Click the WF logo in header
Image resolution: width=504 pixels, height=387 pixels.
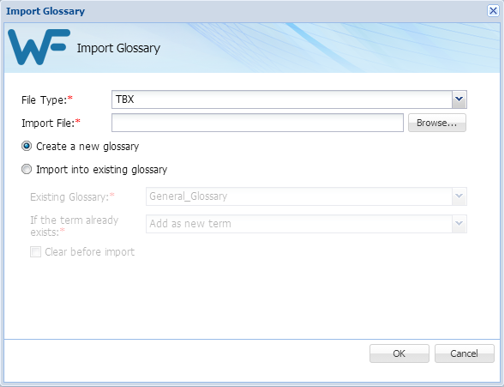coord(39,47)
